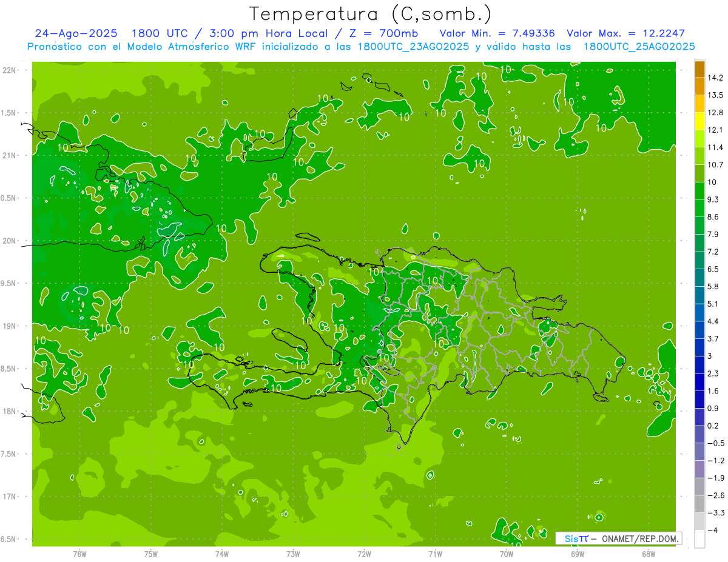
Task: Click the '10.7' color scale value
Action: tap(715, 165)
